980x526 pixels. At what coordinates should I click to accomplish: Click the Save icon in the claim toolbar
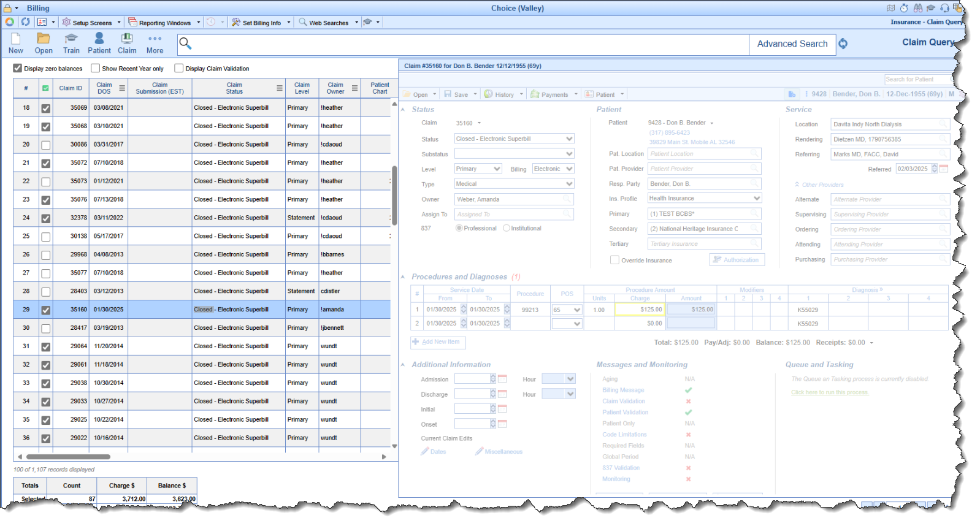point(448,94)
